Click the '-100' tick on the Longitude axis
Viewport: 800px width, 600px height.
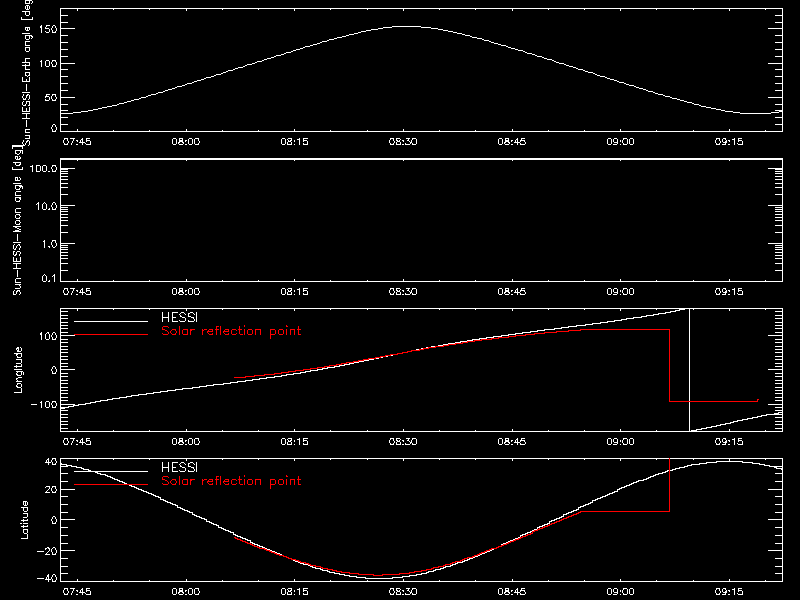pos(44,405)
